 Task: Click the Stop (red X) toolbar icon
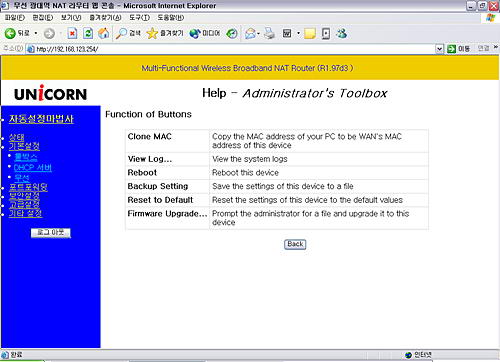pos(72,33)
